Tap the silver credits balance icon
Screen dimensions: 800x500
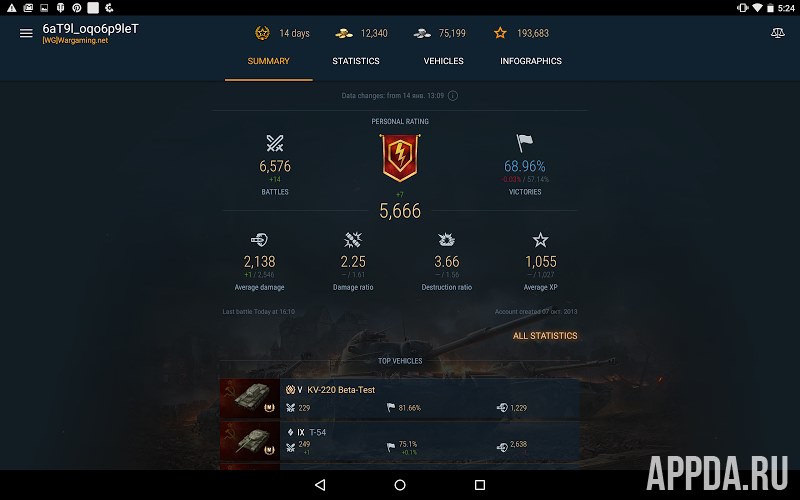tap(422, 34)
